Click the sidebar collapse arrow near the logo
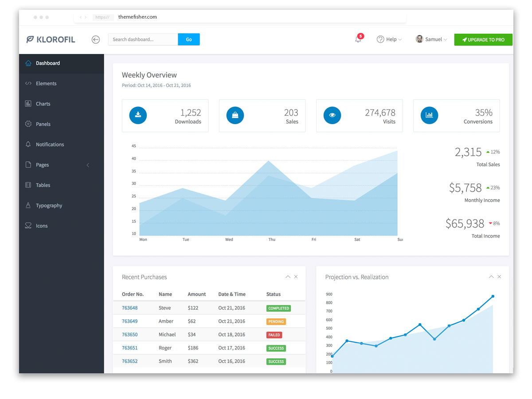Image resolution: width=532 pixels, height=399 pixels. point(96,39)
